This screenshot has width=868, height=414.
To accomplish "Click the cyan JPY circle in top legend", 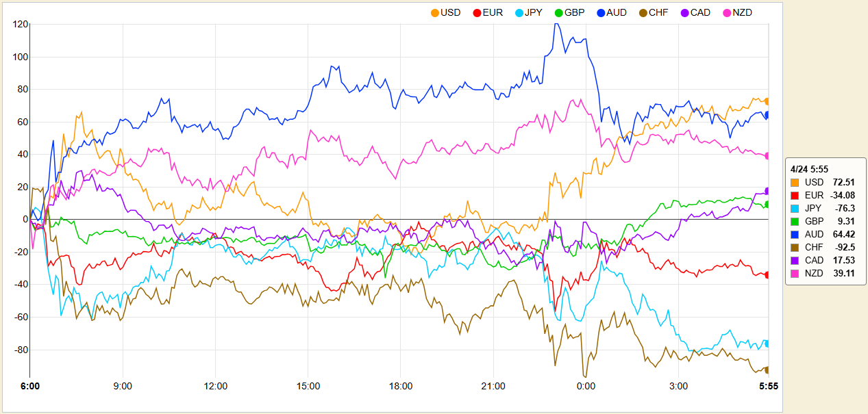I will pyautogui.click(x=519, y=12).
